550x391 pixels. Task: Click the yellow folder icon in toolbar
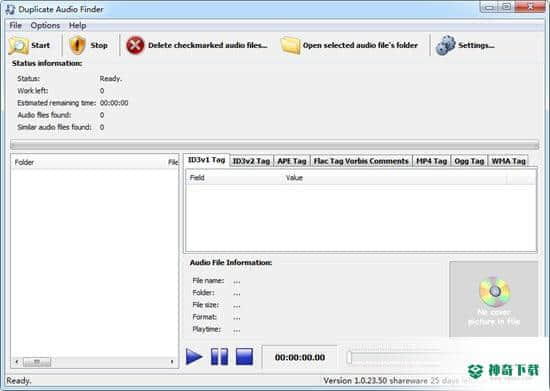pyautogui.click(x=290, y=46)
